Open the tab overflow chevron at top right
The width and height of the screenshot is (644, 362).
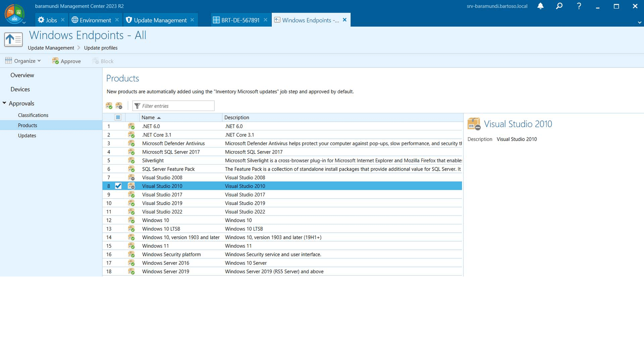pos(640,22)
